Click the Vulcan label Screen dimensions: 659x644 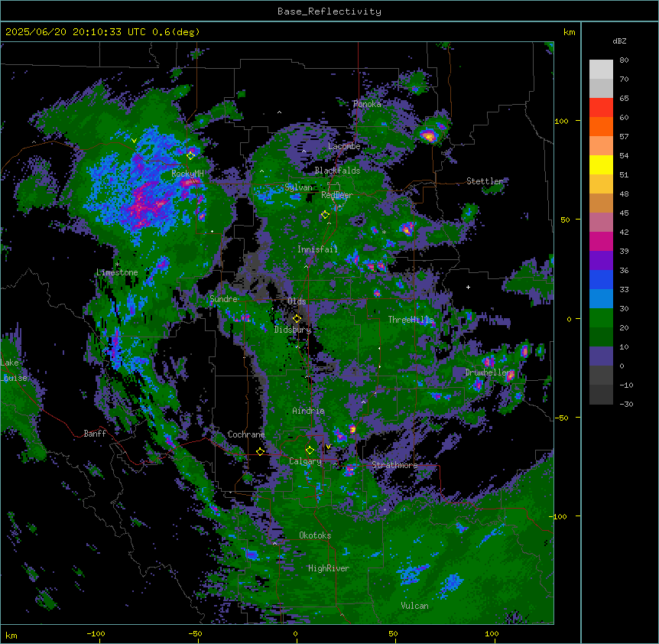click(415, 606)
